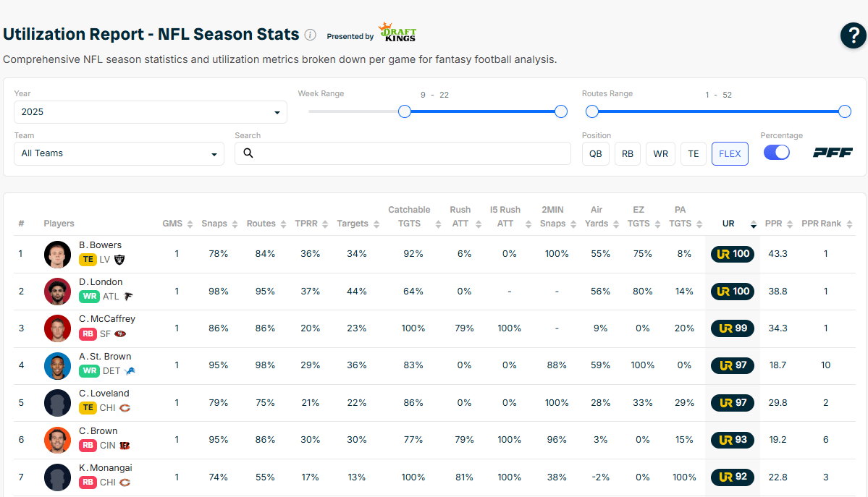Open the help question mark icon
The image size is (868, 497).
(853, 35)
